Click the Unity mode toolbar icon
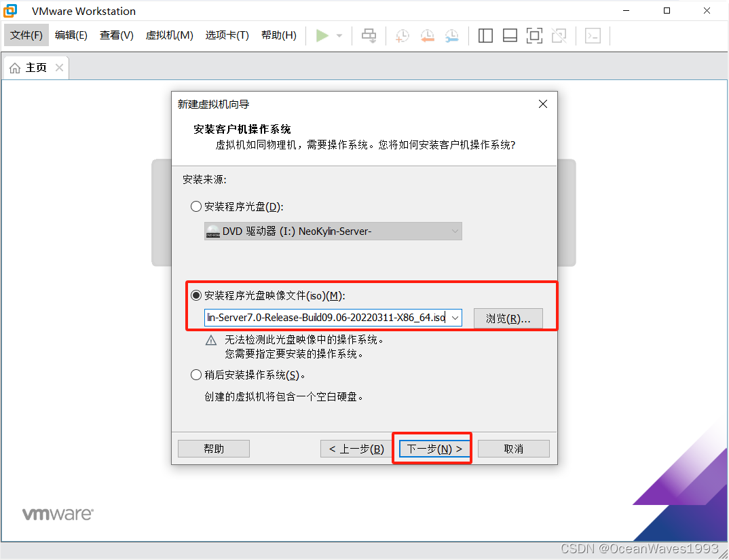The width and height of the screenshot is (729, 560). point(559,36)
